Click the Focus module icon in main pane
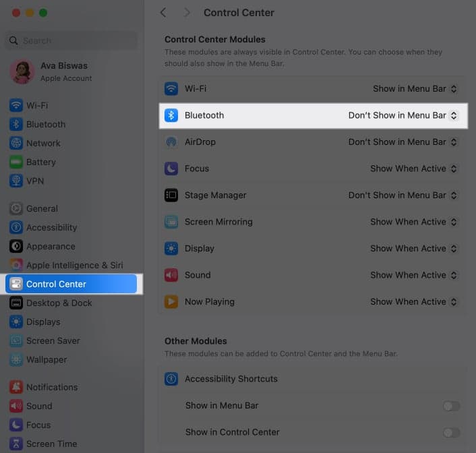Image resolution: width=476 pixels, height=453 pixels. point(171,169)
